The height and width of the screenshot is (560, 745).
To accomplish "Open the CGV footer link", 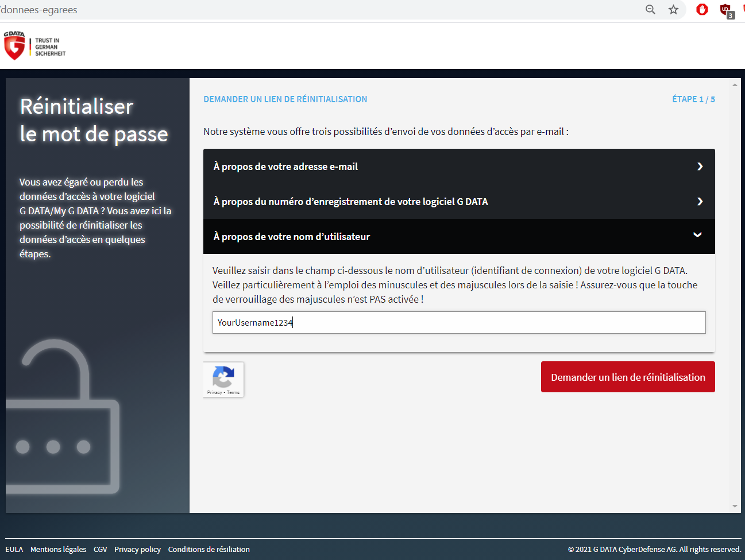I will pyautogui.click(x=101, y=550).
